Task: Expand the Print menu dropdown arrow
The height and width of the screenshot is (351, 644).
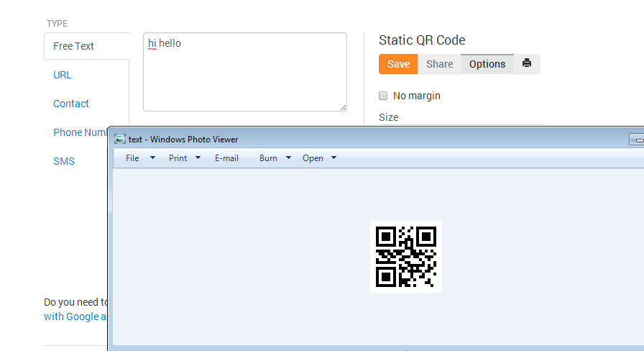Action: click(x=198, y=158)
